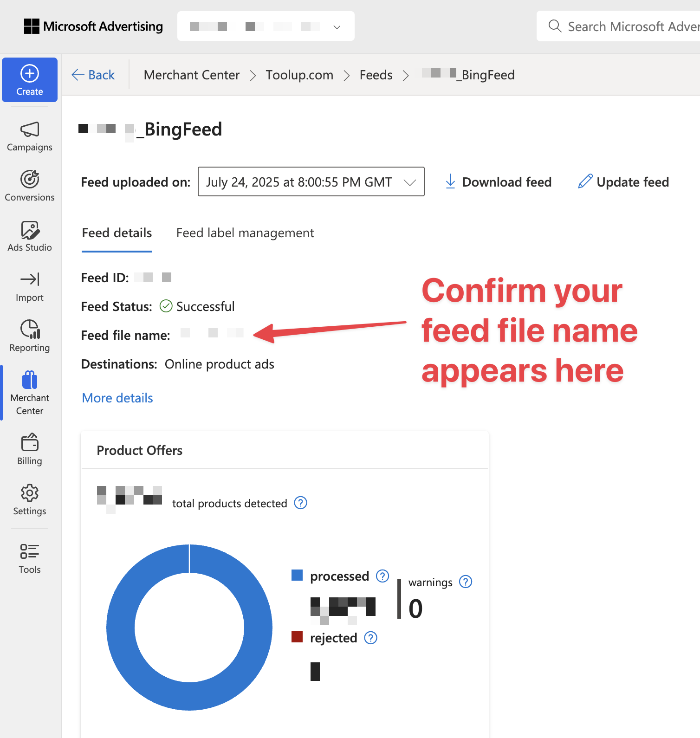Image resolution: width=700 pixels, height=738 pixels.
Task: Open Billing wallet icon
Action: tap(30, 442)
